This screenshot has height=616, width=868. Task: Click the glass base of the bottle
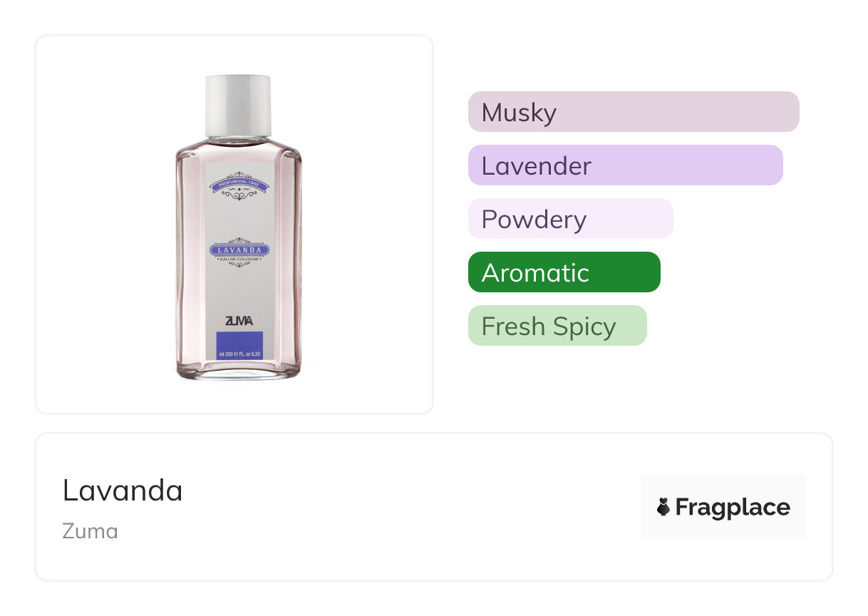pos(239,371)
